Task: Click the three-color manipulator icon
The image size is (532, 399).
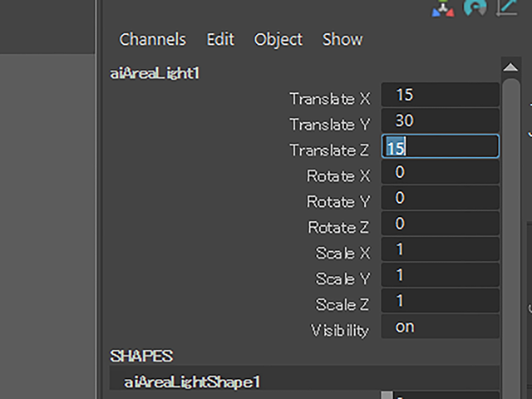Action: 443,8
